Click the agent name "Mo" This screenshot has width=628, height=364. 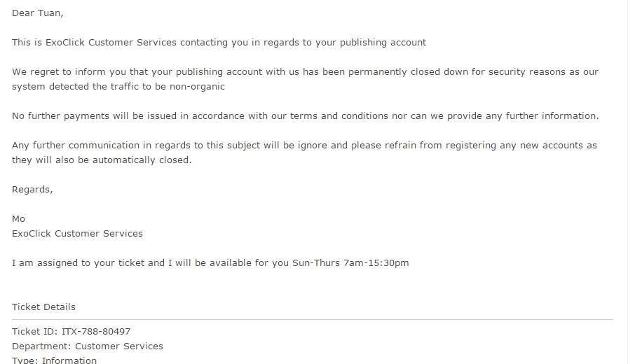click(18, 219)
